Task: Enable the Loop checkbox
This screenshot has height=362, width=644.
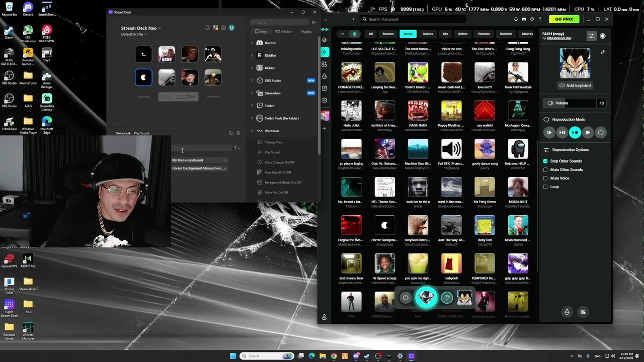Action: [545, 187]
